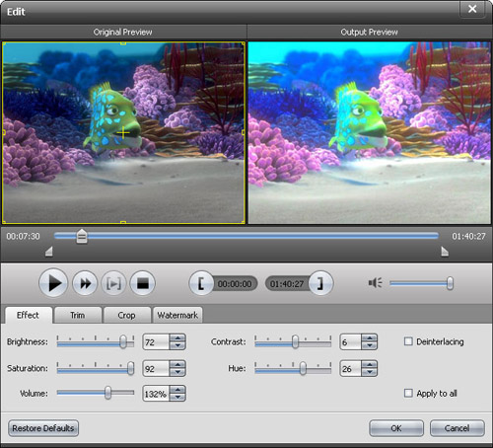Screen dimensions: 493x448
Task: Click the Cancel button
Action: point(457,428)
